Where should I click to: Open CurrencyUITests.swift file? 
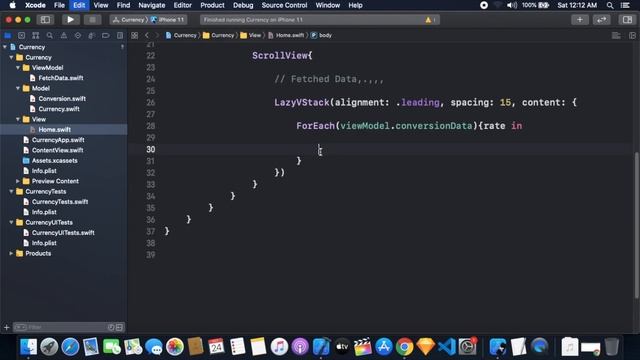63,233
